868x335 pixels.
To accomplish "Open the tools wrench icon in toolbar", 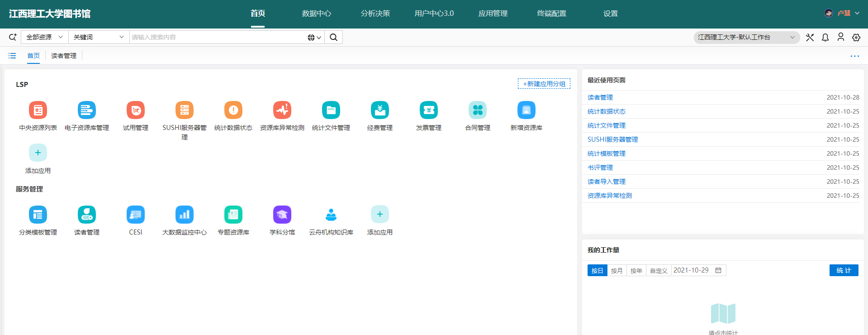I will [x=810, y=38].
